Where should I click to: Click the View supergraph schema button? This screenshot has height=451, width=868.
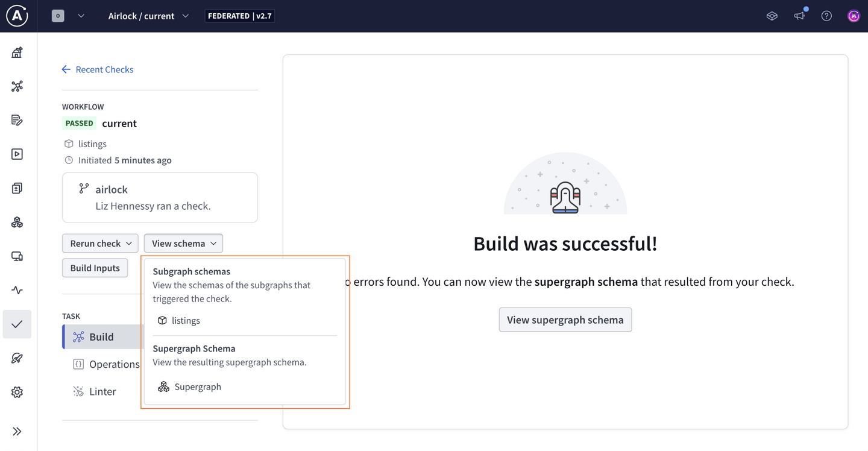pos(565,320)
